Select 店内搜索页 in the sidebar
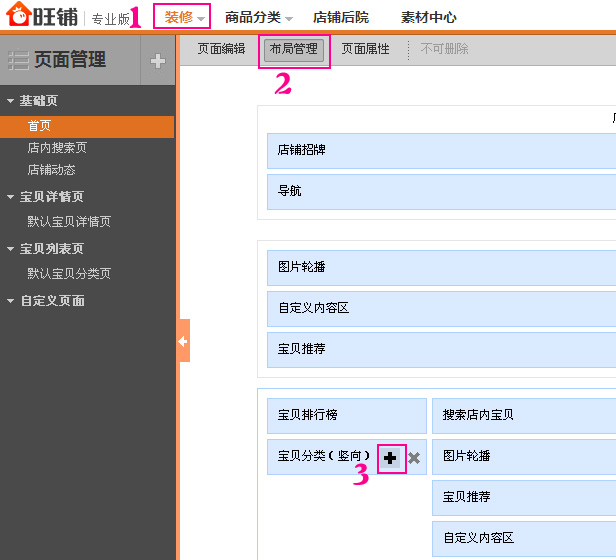616x560 pixels. click(x=57, y=148)
